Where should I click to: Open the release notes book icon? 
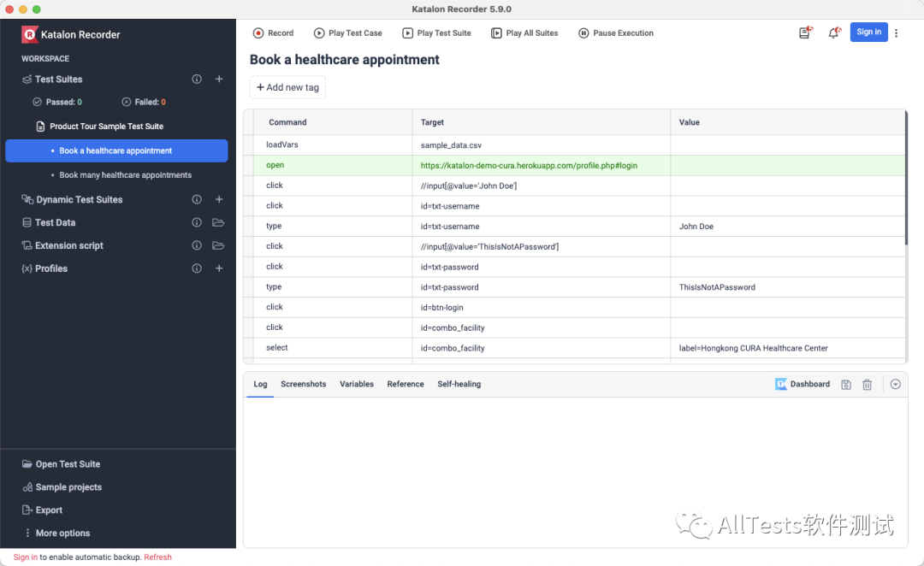(x=805, y=32)
